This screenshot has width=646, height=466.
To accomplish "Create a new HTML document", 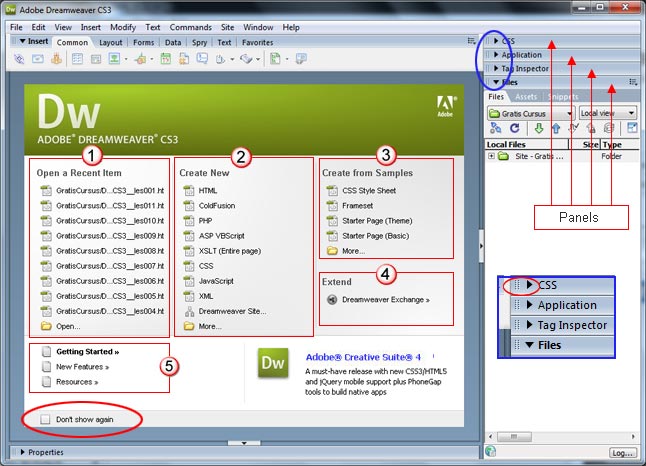I will tap(201, 190).
